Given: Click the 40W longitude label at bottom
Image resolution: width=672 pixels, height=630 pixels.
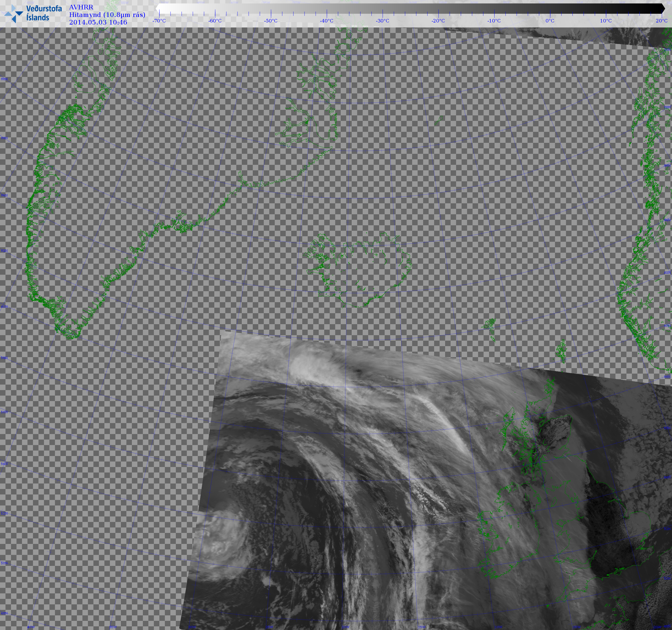Looking at the screenshot, I should click(31, 627).
